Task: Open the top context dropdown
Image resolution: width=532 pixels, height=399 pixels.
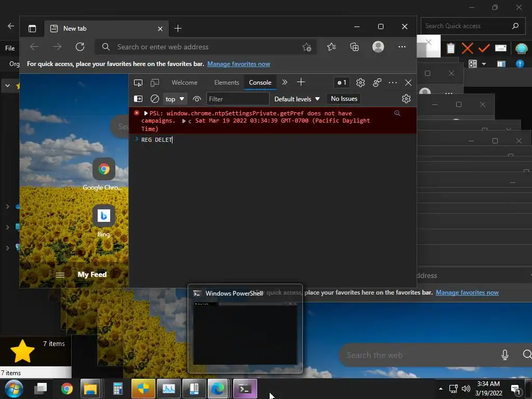Action: (x=175, y=99)
